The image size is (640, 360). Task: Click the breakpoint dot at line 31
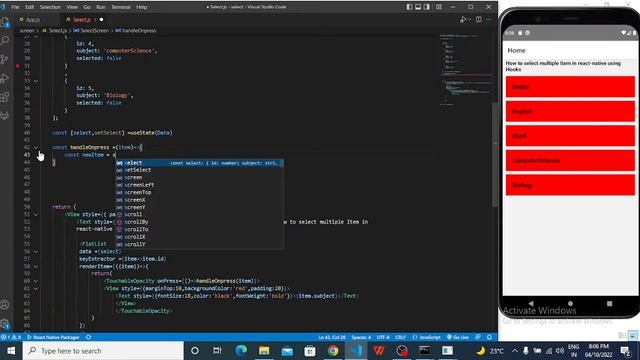pos(18,66)
